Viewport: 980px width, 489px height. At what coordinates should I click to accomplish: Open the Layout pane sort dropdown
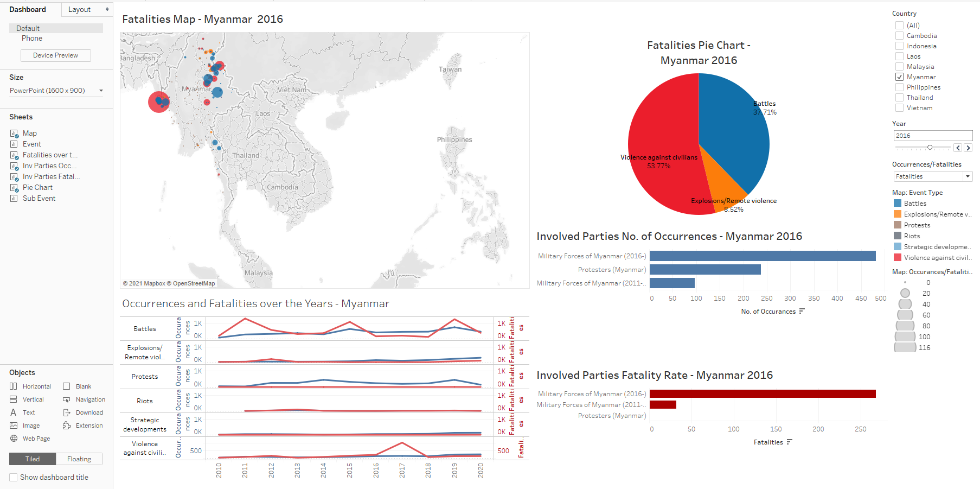click(106, 9)
